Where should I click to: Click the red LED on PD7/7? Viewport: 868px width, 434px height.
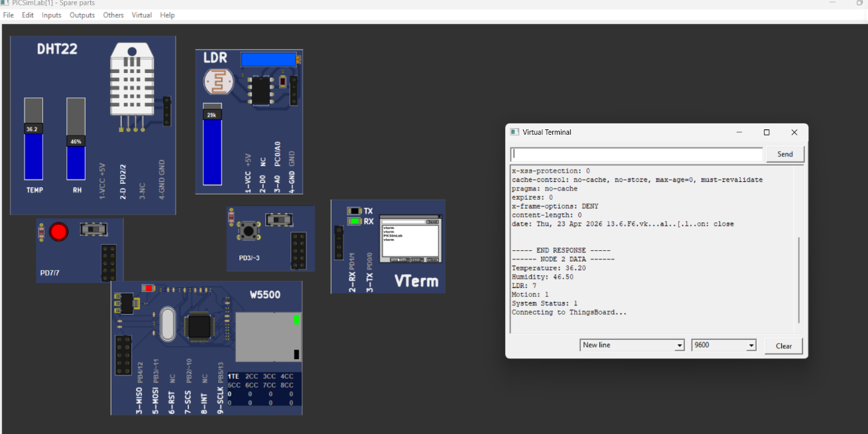pyautogui.click(x=59, y=232)
